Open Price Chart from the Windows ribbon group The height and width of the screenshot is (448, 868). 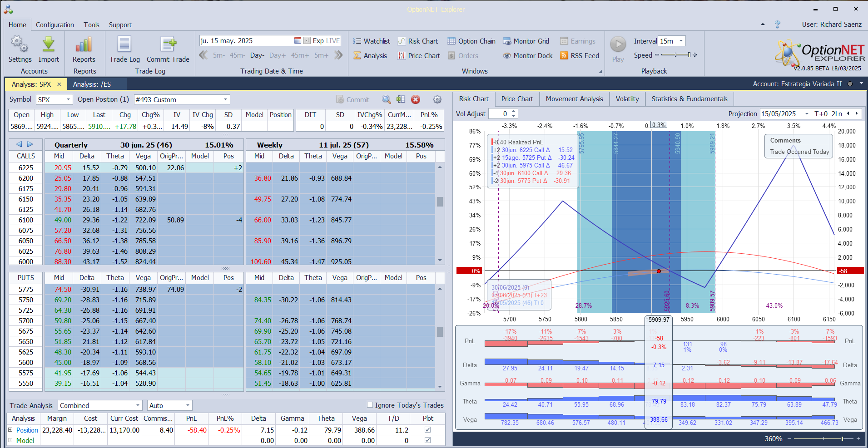(419, 56)
